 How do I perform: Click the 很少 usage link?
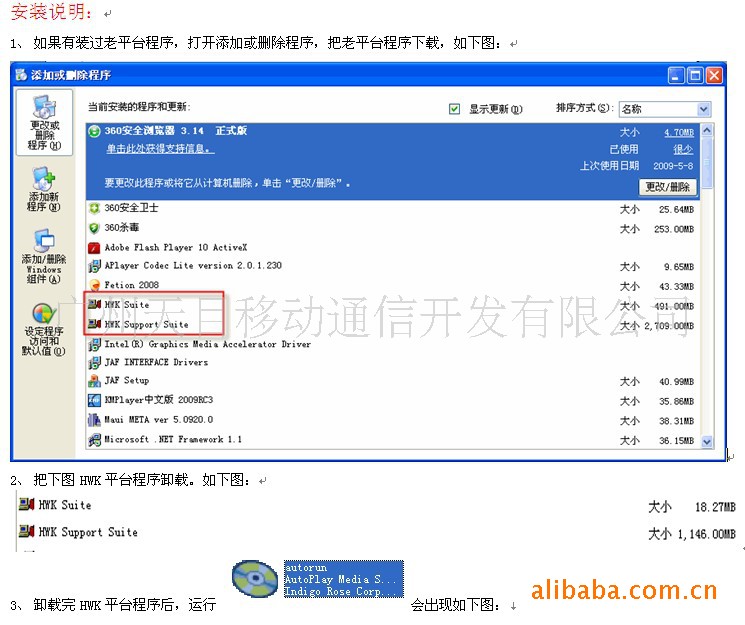point(683,149)
